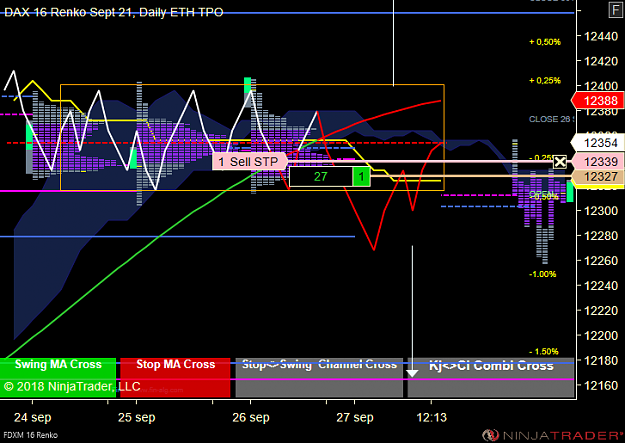The height and width of the screenshot is (443, 625).
Task: Click the 12260 price axis label
Action: click(601, 260)
